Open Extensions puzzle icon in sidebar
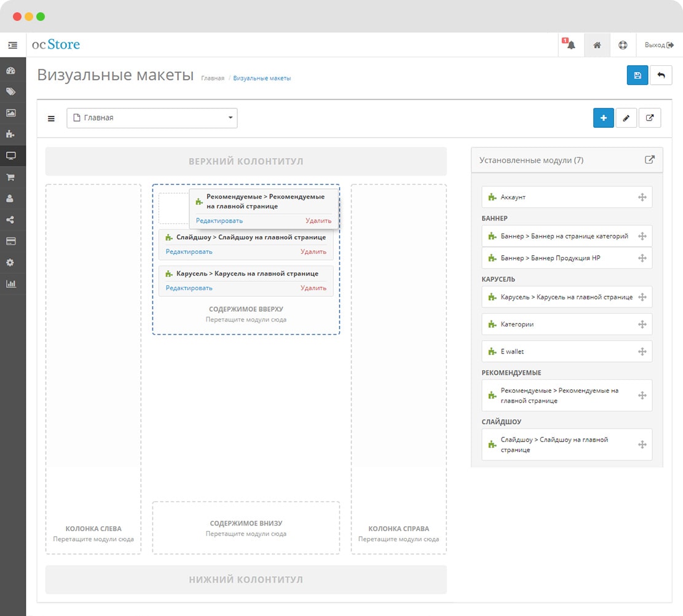The height and width of the screenshot is (616, 683). (x=11, y=134)
